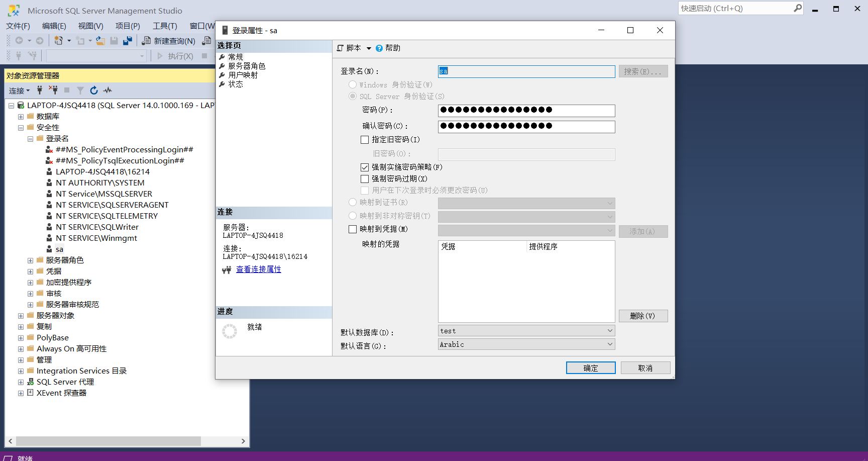The width and height of the screenshot is (868, 461).
Task: Select 用户映射 page in 选择页 list
Action: tap(243, 75)
